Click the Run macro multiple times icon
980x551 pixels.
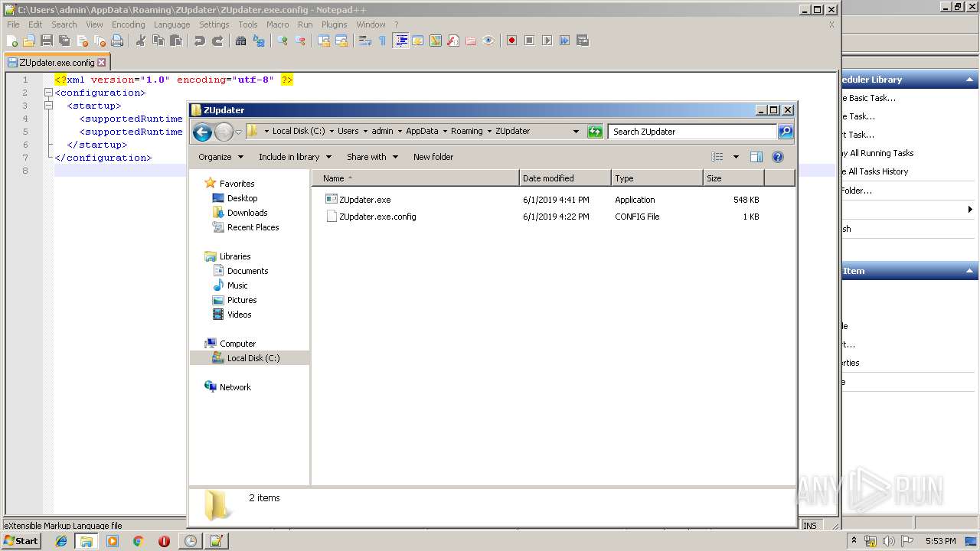point(564,41)
